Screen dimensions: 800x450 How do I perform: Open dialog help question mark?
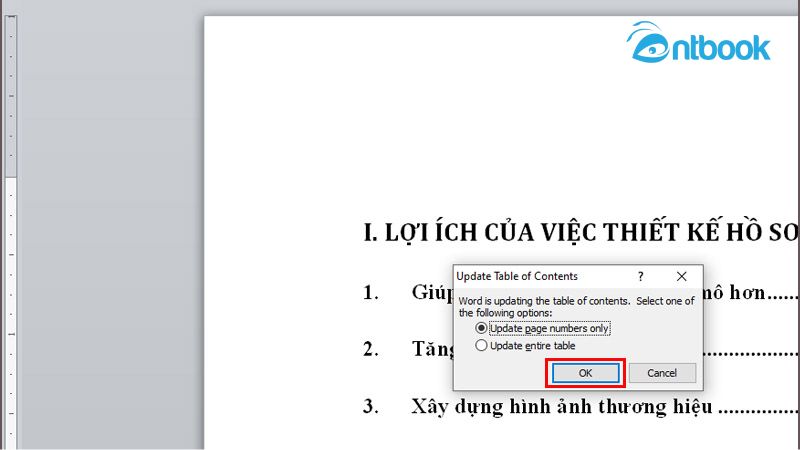(x=640, y=277)
